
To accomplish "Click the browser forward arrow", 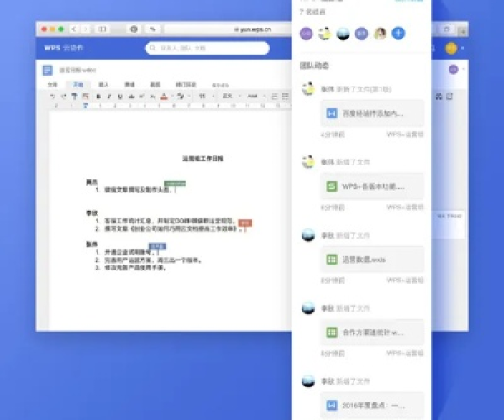I will [x=86, y=29].
